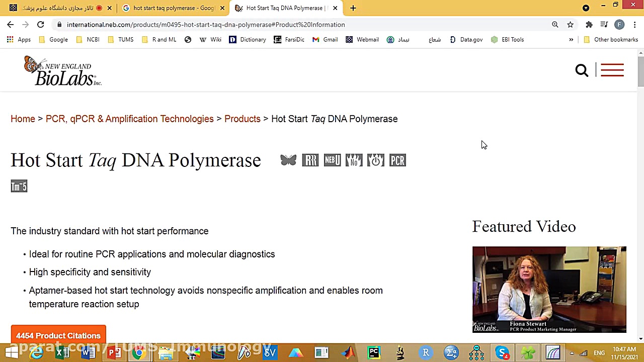Open the Chrome profile avatar
Viewport: 644px width, 362px height.
(619, 25)
